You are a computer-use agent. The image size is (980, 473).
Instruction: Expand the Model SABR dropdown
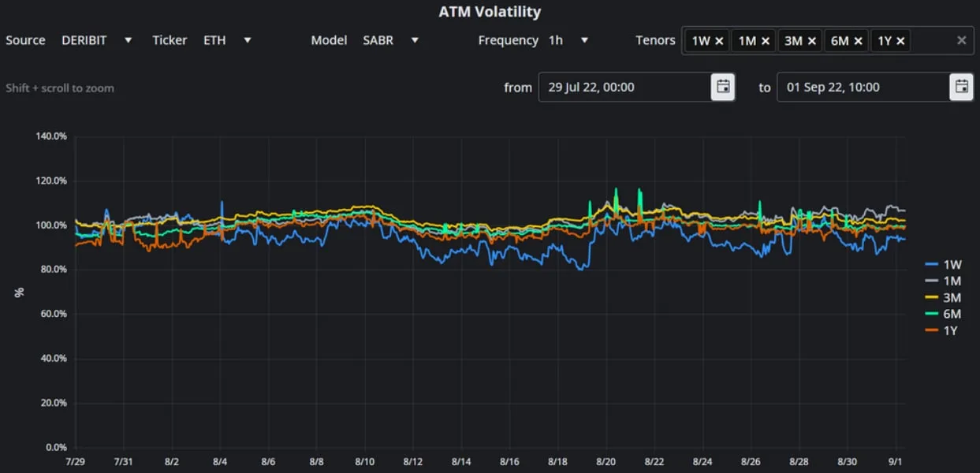[391, 40]
